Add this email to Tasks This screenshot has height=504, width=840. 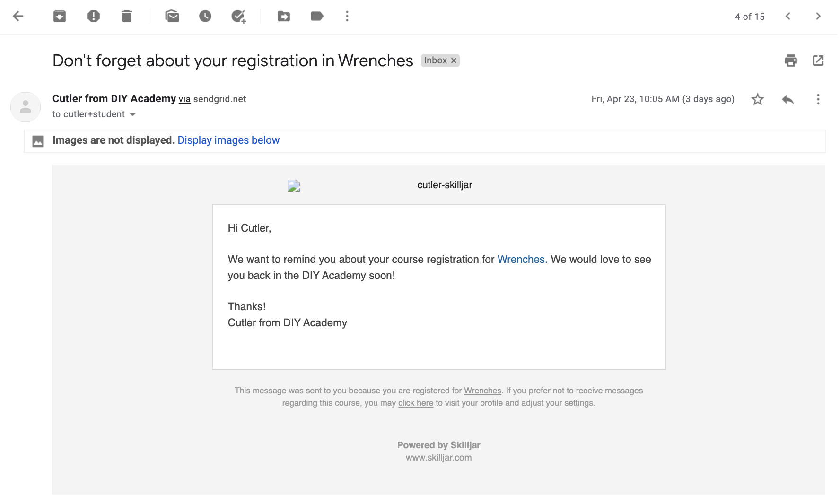pos(238,17)
